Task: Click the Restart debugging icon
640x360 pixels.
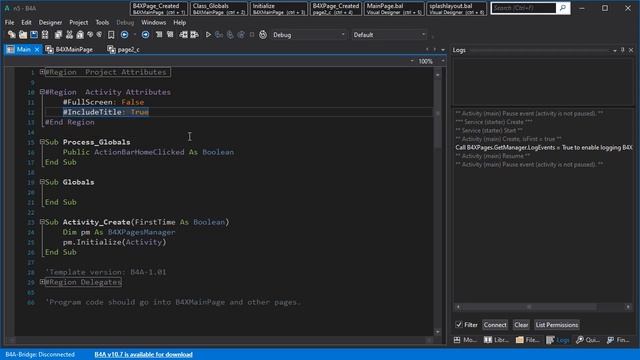Action: pyautogui.click(x=263, y=35)
